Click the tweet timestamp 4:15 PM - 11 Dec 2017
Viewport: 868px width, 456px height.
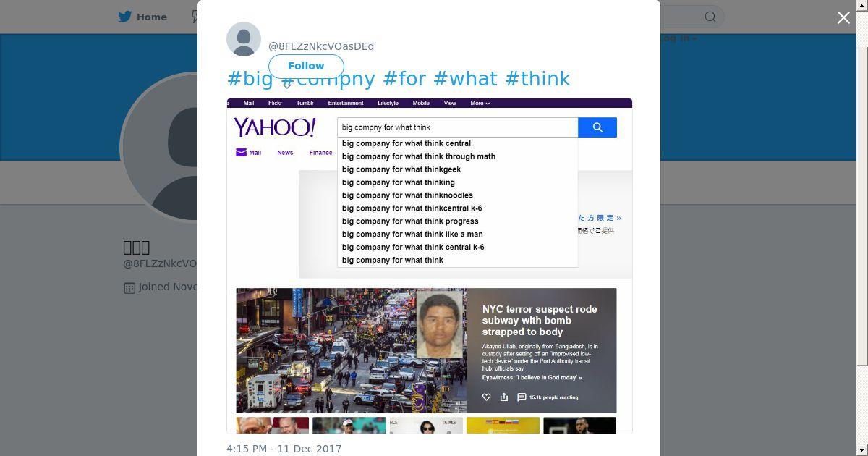tap(284, 449)
